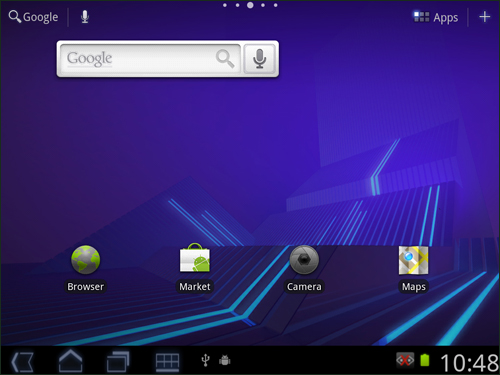This screenshot has height=375, width=500.
Task: Open the Apps drawer
Action: (x=435, y=17)
